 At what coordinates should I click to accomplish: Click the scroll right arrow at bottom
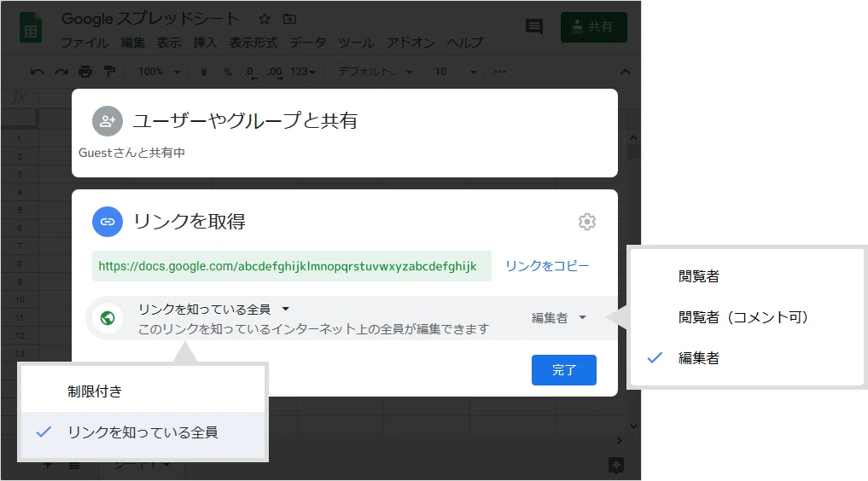coord(620,441)
